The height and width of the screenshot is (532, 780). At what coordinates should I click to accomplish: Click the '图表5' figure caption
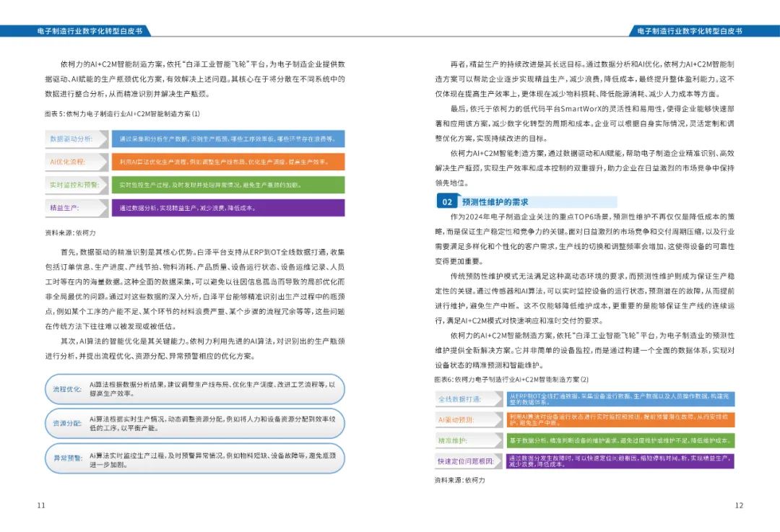click(x=122, y=114)
